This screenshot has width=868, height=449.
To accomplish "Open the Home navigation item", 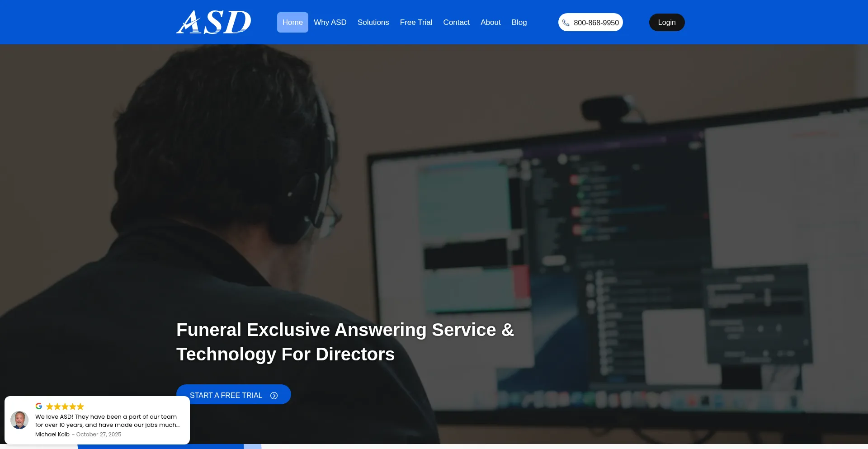I will [292, 22].
